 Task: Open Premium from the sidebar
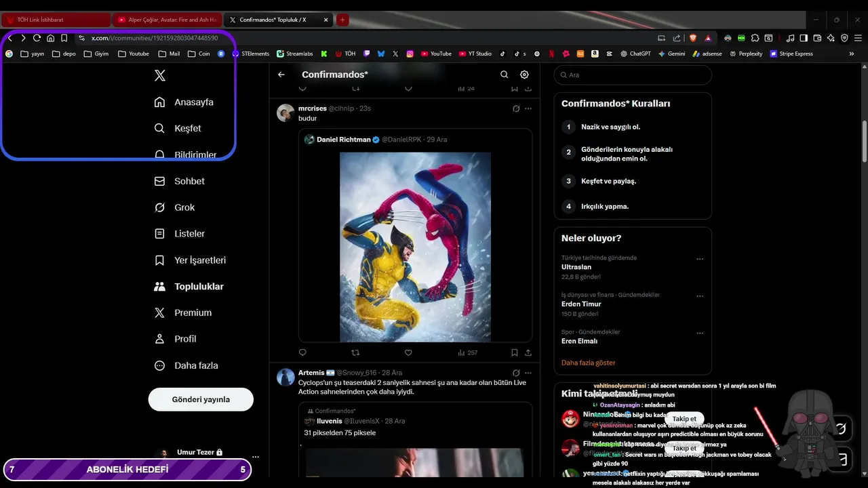point(182,312)
